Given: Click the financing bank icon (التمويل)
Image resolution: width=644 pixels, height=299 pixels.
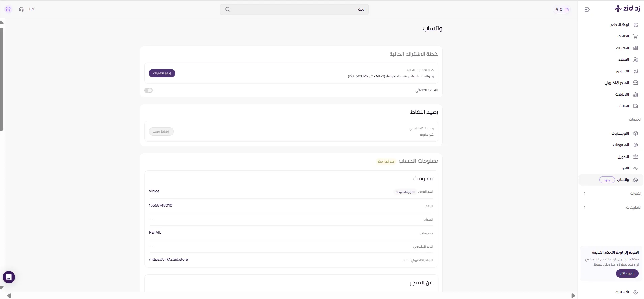Looking at the screenshot, I should click(x=636, y=157).
